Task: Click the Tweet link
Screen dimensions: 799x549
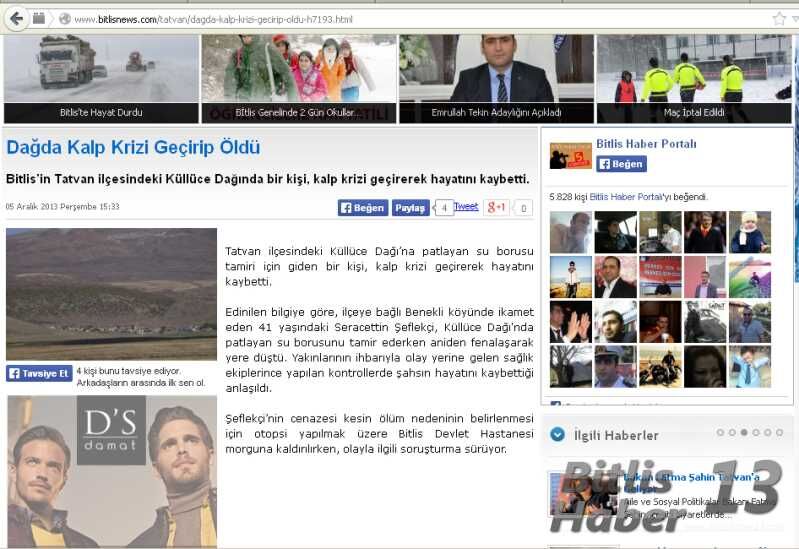Action: 466,207
